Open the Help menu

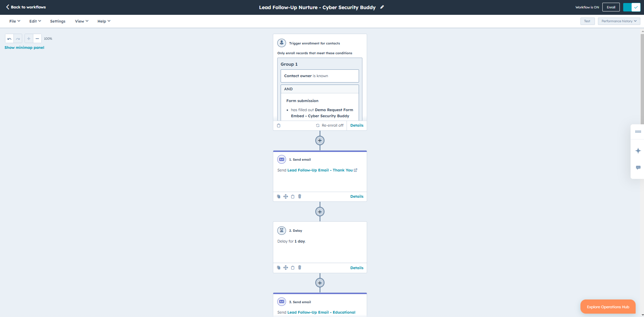tap(104, 21)
